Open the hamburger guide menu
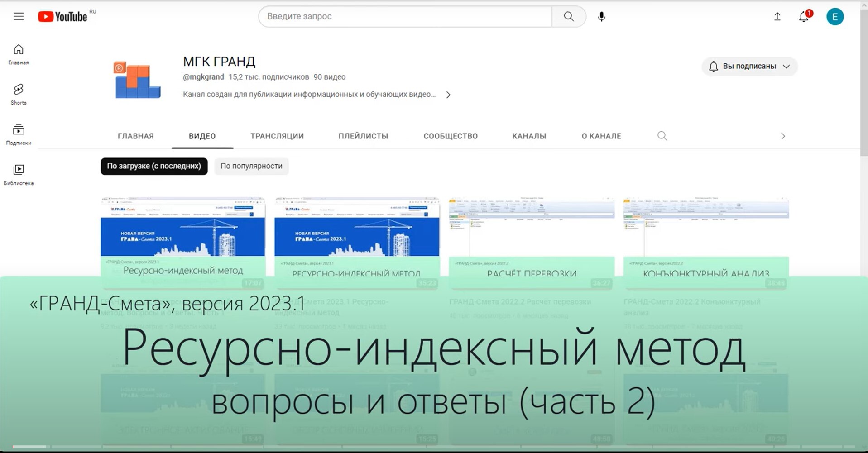The image size is (868, 453). point(19,17)
